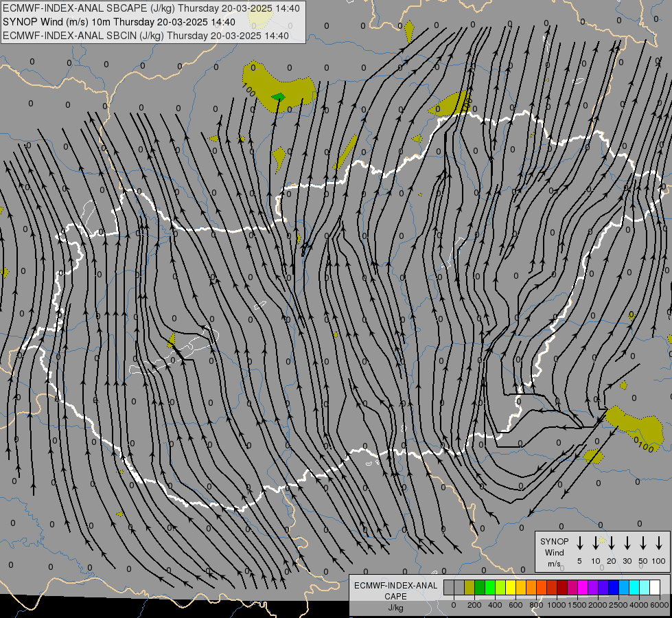The height and width of the screenshot is (618, 672).
Task: Click the '100' contour label on top olive blob
Action: click(248, 90)
